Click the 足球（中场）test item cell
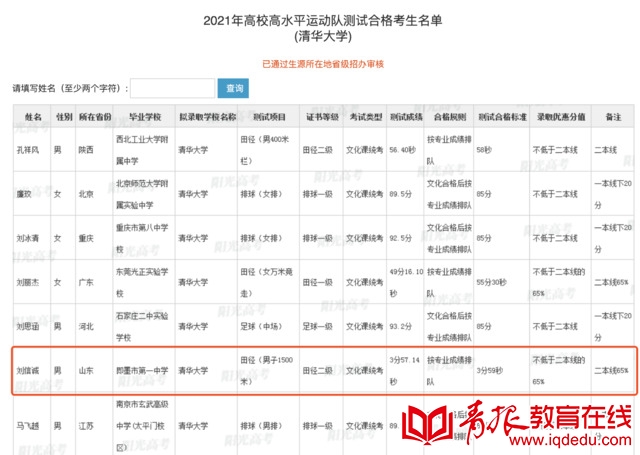Viewport: 640px width, 455px height. [x=261, y=326]
